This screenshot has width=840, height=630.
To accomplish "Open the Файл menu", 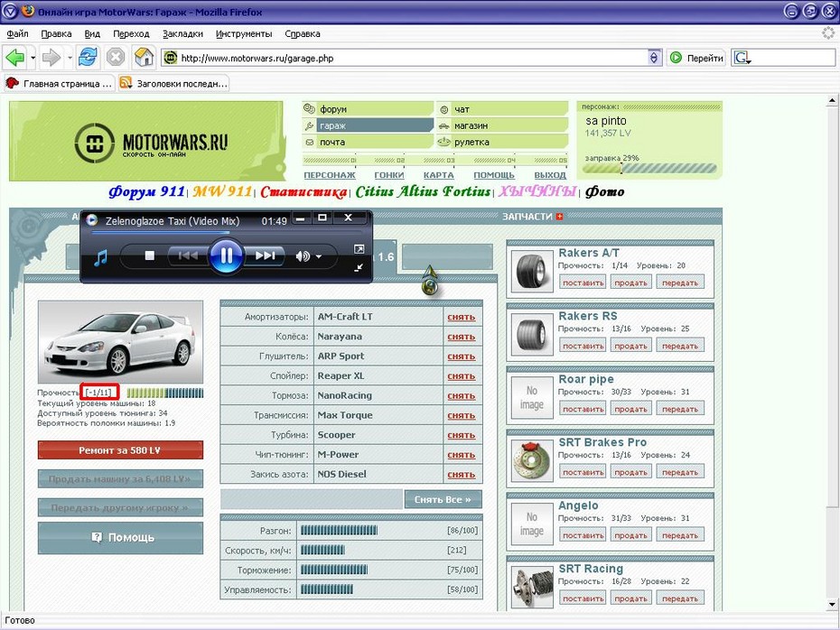I will click(x=18, y=33).
